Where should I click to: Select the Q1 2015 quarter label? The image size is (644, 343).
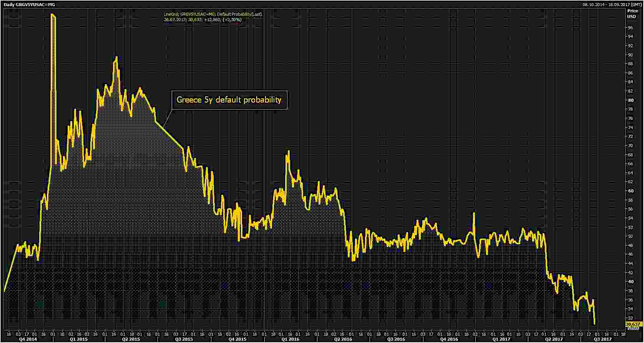78,339
